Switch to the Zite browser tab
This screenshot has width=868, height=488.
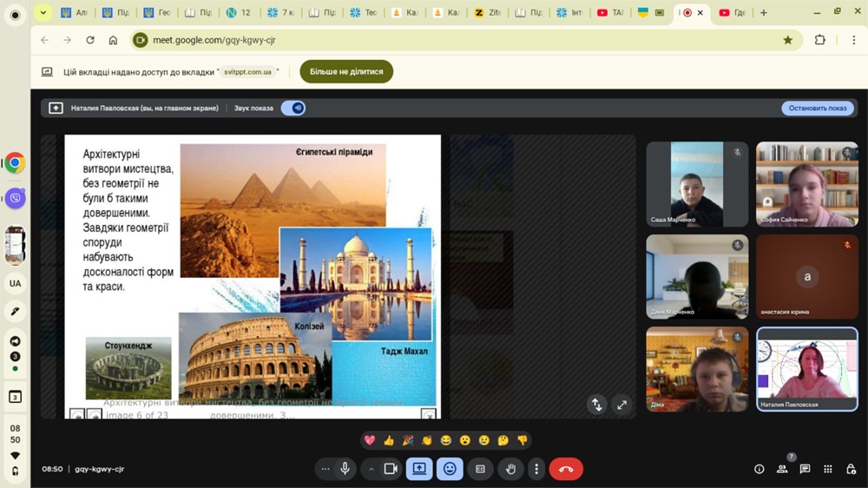487,13
